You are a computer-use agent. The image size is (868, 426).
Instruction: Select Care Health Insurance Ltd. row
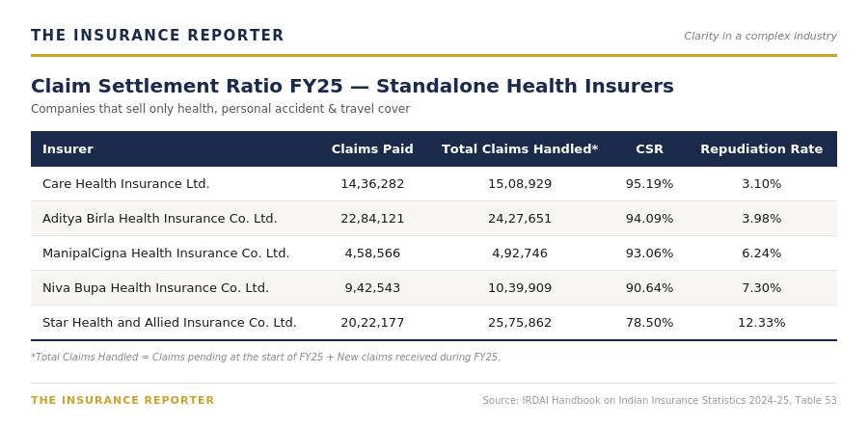coord(434,184)
